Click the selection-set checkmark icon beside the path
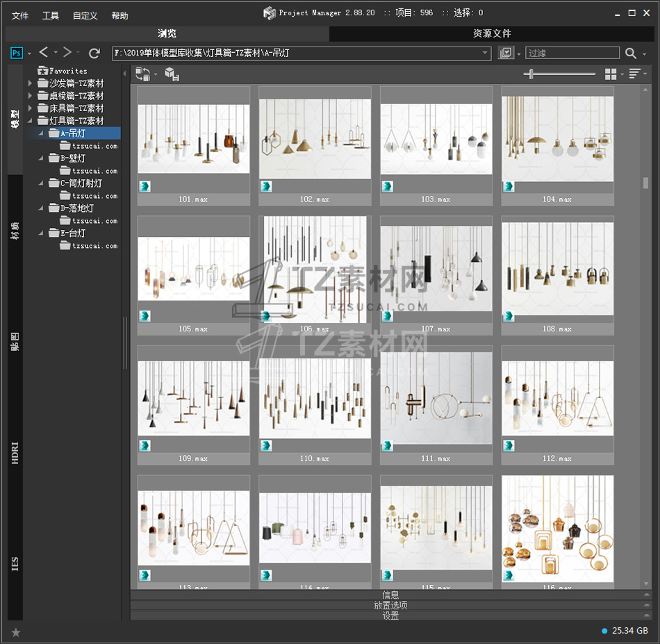Screen dimensions: 660x644 coord(506,53)
